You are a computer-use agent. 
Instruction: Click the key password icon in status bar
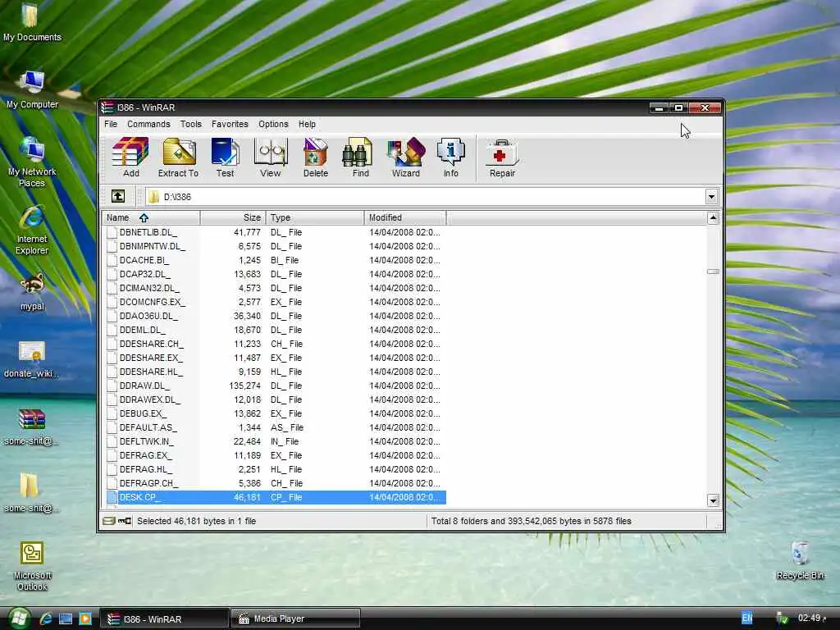pos(125,521)
